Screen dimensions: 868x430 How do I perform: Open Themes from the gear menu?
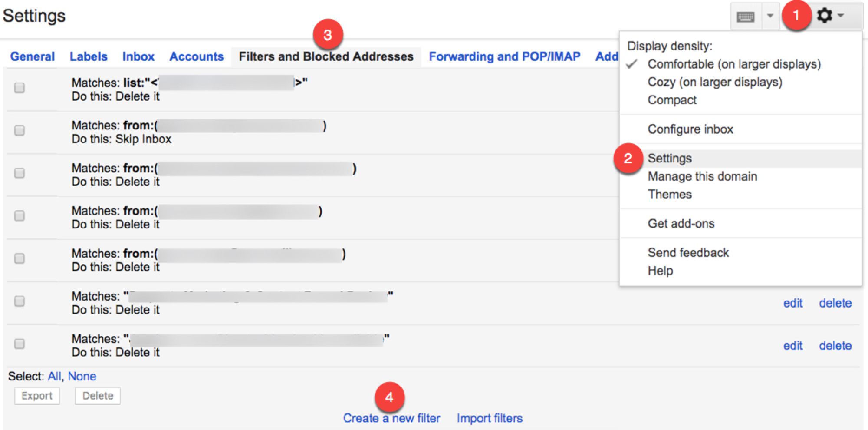[670, 194]
